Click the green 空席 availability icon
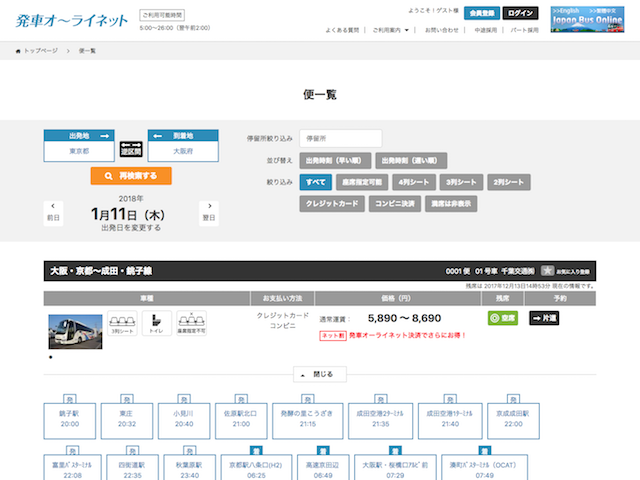Screen dimensions: 640x480 pos(503,318)
